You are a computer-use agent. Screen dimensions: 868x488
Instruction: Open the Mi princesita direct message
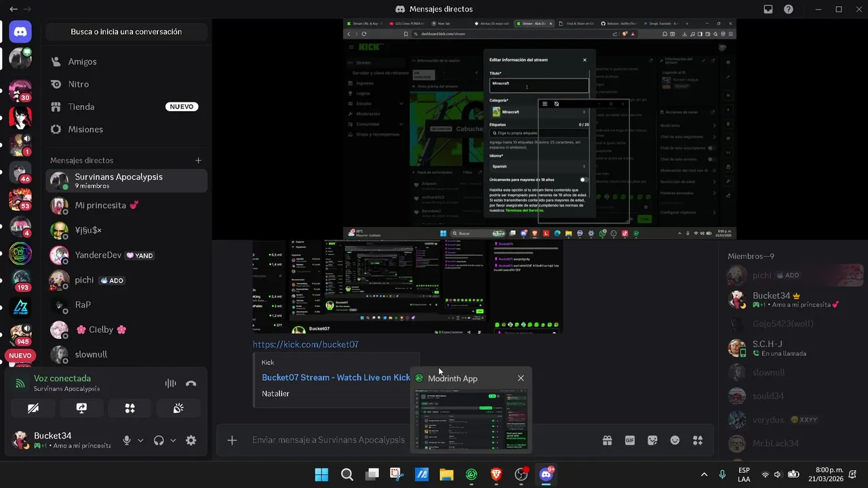126,205
